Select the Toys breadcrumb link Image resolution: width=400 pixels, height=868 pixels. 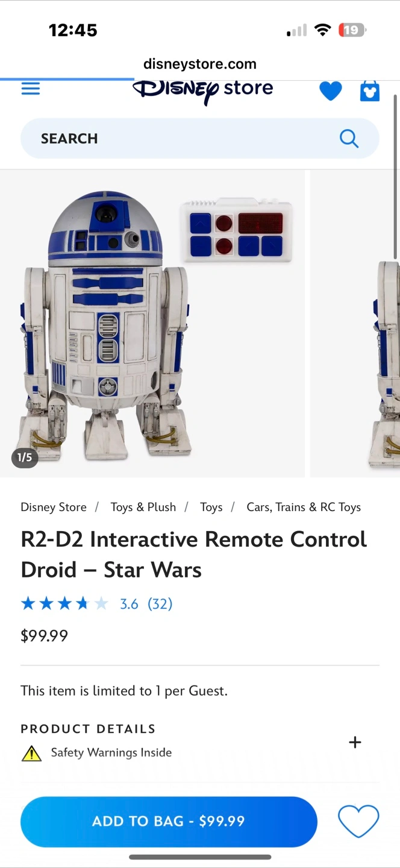(x=211, y=507)
